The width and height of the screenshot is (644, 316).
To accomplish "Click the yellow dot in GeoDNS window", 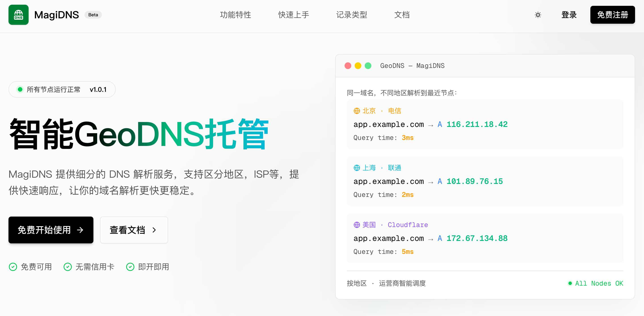I will tap(358, 66).
